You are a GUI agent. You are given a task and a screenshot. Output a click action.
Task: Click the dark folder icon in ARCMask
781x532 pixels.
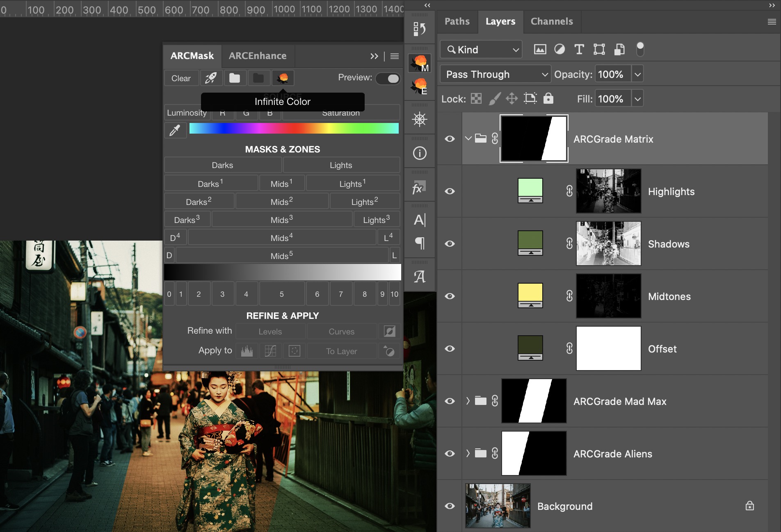coord(258,78)
